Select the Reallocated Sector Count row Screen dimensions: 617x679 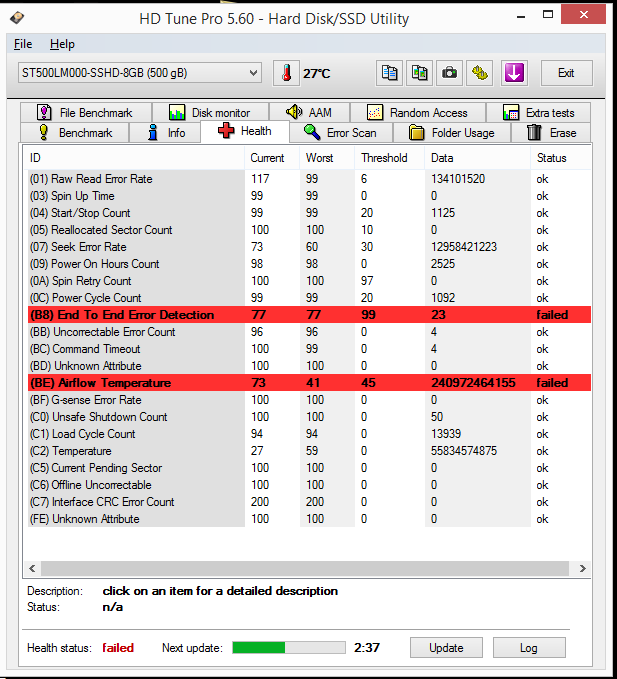pyautogui.click(x=309, y=230)
